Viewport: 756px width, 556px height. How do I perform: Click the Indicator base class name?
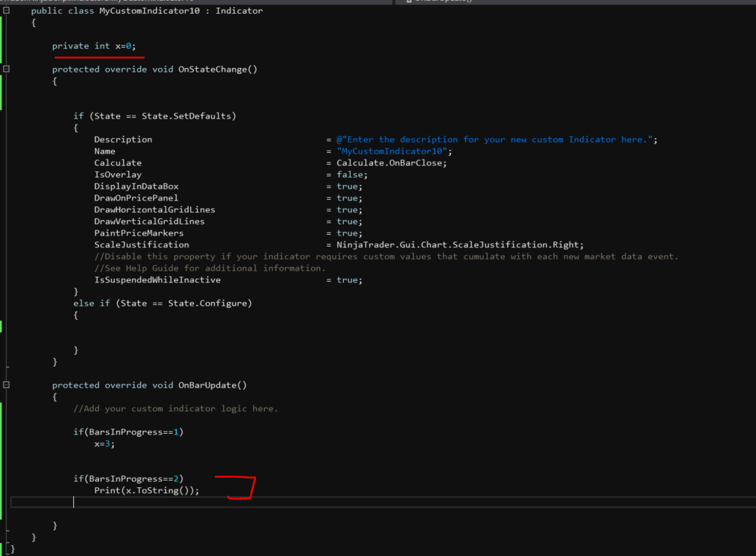coord(239,11)
